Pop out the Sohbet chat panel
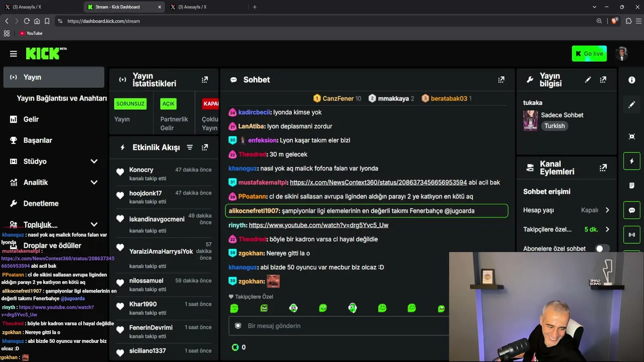The image size is (644, 362). pyautogui.click(x=501, y=79)
